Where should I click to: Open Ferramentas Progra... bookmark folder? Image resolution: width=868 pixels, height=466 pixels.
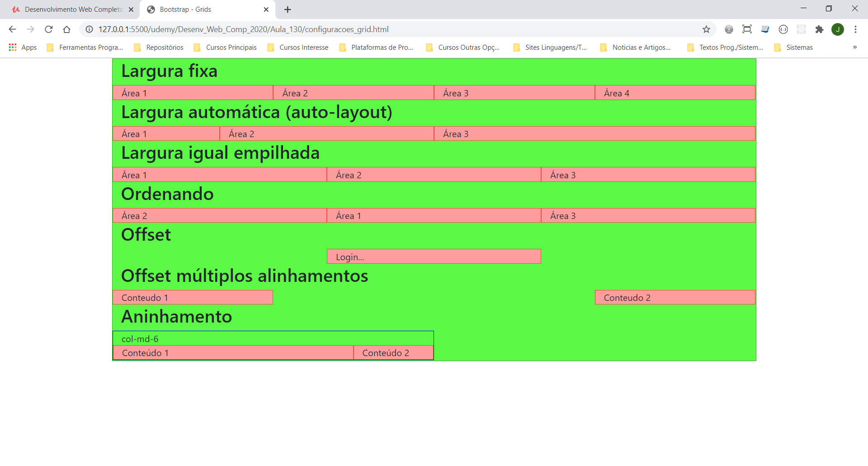click(85, 48)
